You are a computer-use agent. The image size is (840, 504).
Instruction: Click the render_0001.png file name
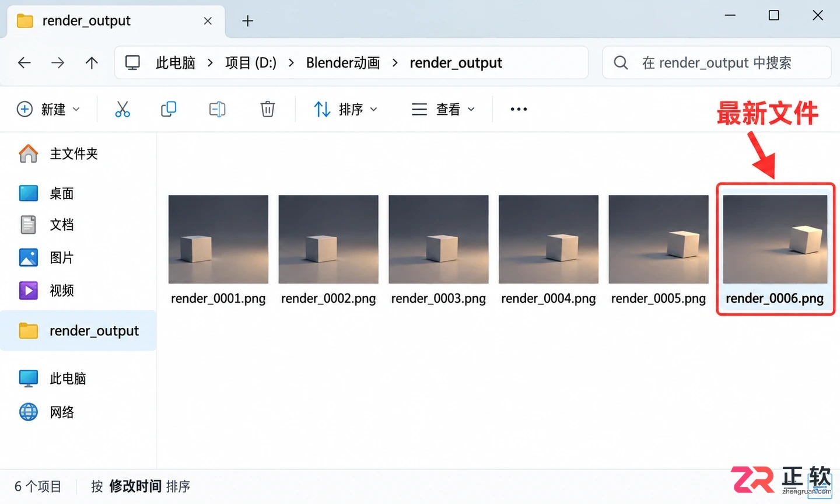pos(218,299)
